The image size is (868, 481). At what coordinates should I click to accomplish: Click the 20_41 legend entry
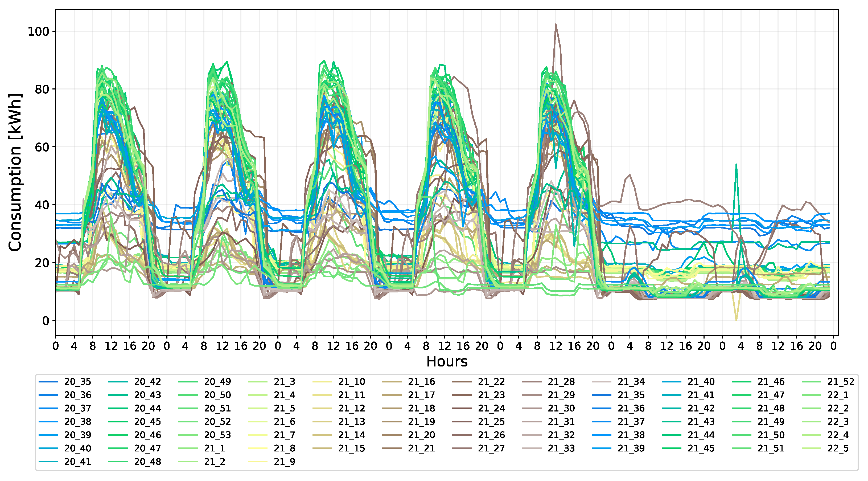point(77,462)
